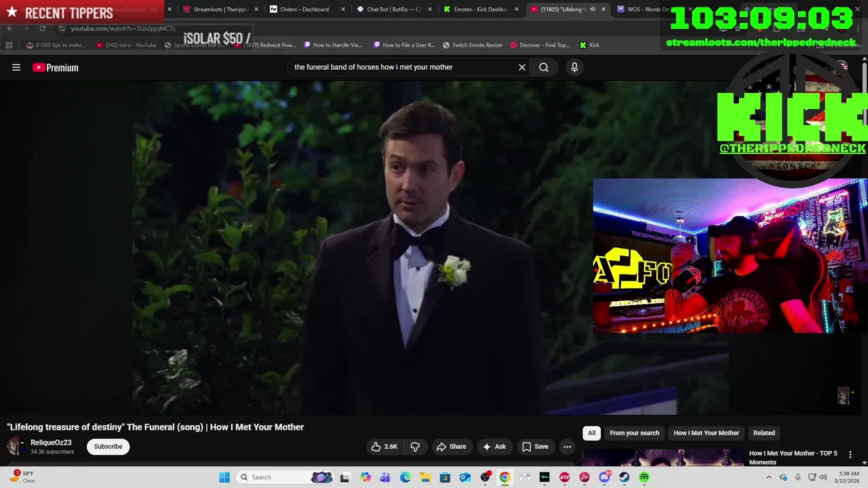Clear the YouTube search query
This screenshot has height=488, width=868.
click(522, 67)
